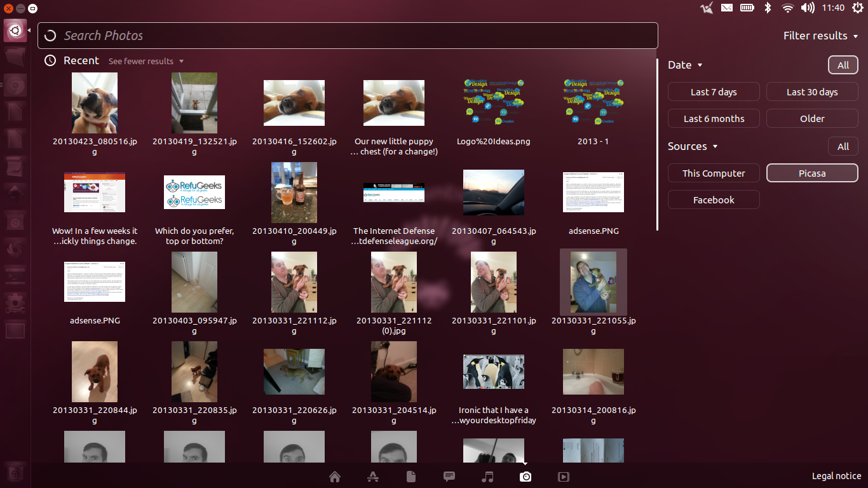
Task: Toggle the Last 7 days filter
Action: 714,92
